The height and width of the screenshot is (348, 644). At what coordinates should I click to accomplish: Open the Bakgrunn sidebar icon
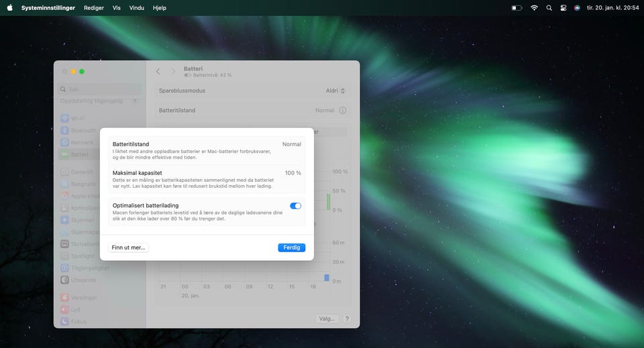pyautogui.click(x=64, y=184)
